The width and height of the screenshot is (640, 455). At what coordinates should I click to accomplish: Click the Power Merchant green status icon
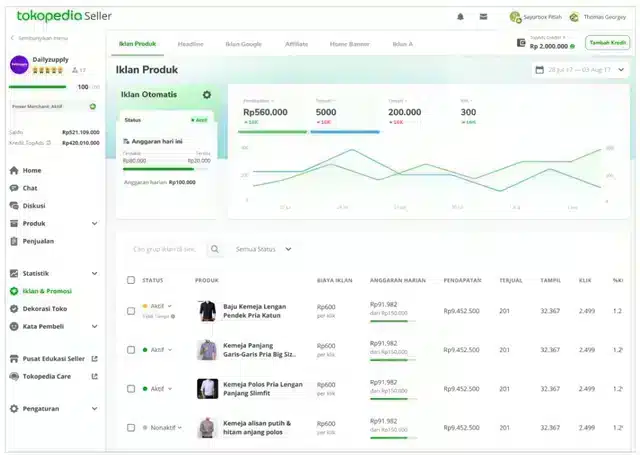(93, 107)
